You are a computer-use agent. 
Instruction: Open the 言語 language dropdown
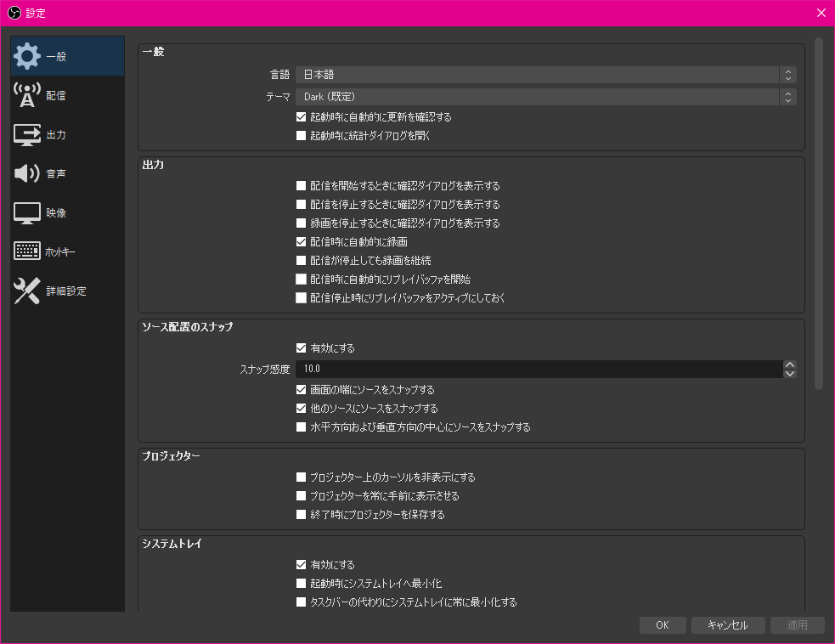tap(543, 74)
